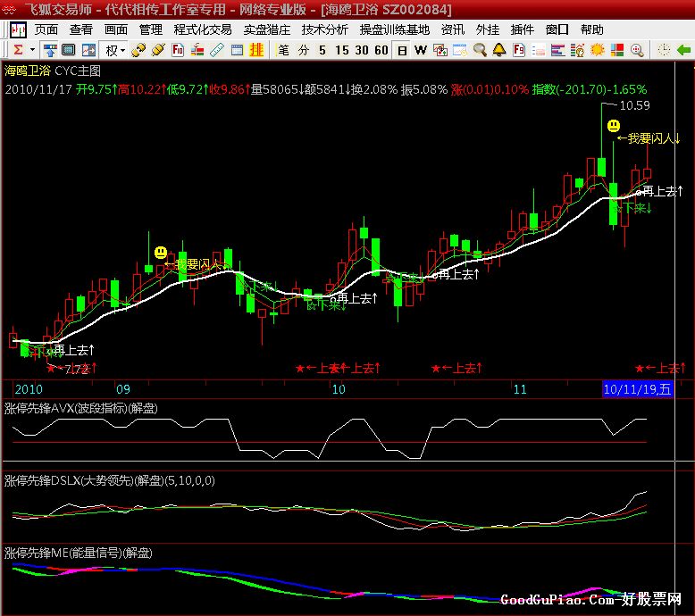Viewport: 695px width, 616px height.
Task: Toggle the daily 日 period button
Action: pyautogui.click(x=402, y=50)
